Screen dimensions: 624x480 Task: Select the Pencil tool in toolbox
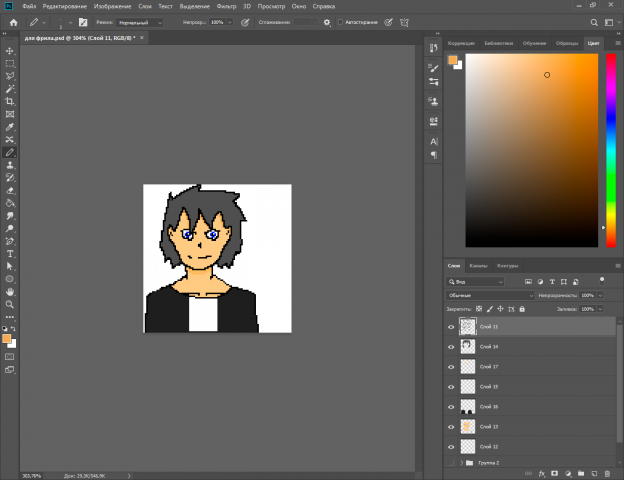click(x=10, y=152)
